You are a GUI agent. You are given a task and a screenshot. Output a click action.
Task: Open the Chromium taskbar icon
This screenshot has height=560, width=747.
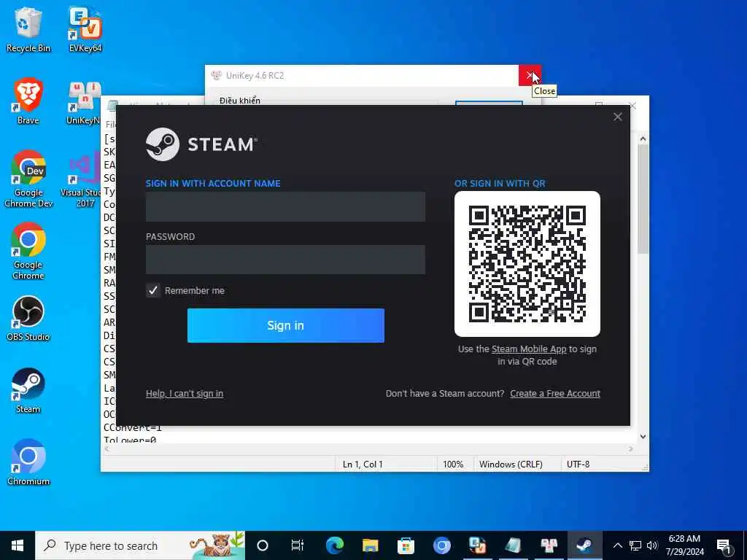[x=441, y=545]
